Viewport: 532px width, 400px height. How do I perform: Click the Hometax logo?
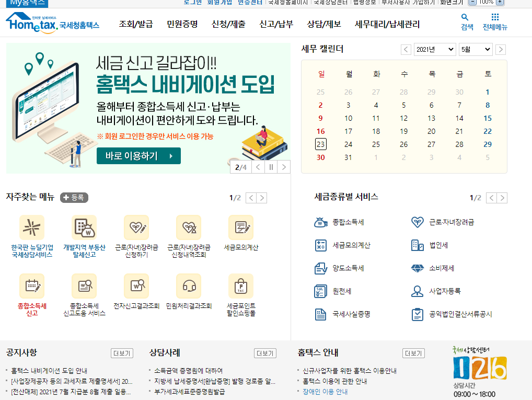coord(53,23)
